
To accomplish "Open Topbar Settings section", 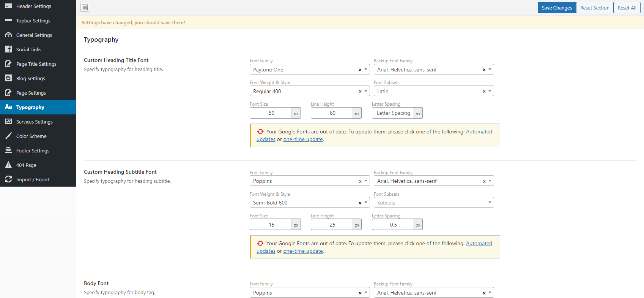I will [x=38, y=21].
